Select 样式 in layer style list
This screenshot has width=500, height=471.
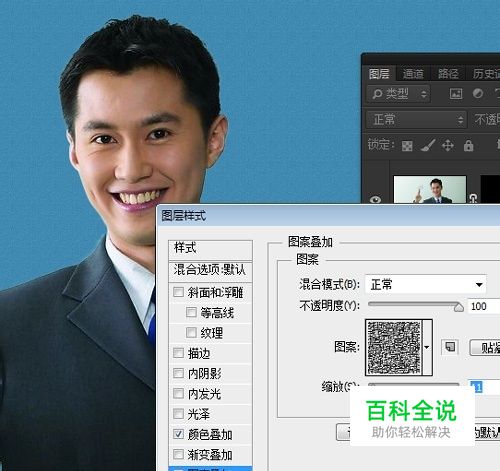(x=211, y=250)
